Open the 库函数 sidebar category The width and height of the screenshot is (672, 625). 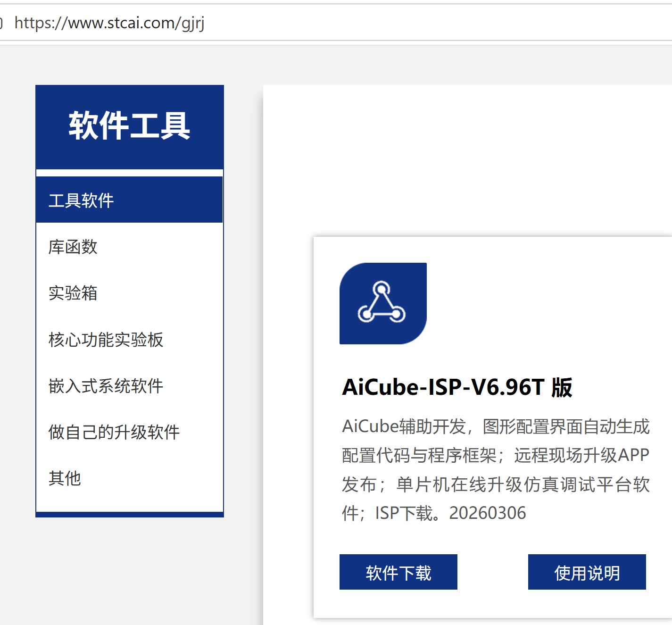(x=129, y=247)
